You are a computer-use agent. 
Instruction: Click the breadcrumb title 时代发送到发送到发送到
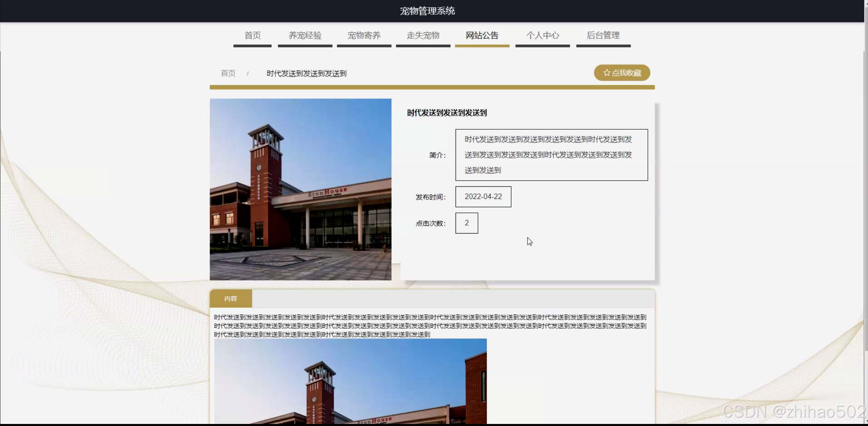pyautogui.click(x=306, y=74)
